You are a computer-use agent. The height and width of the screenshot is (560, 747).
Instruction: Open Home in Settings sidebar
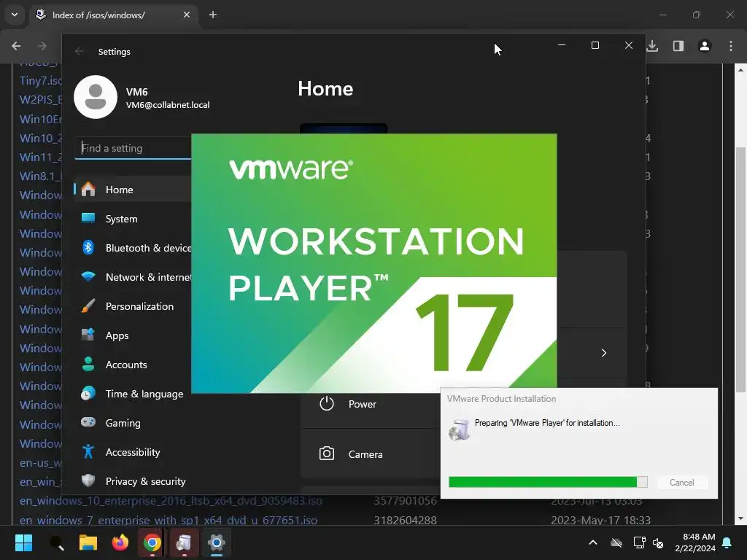tap(133, 190)
